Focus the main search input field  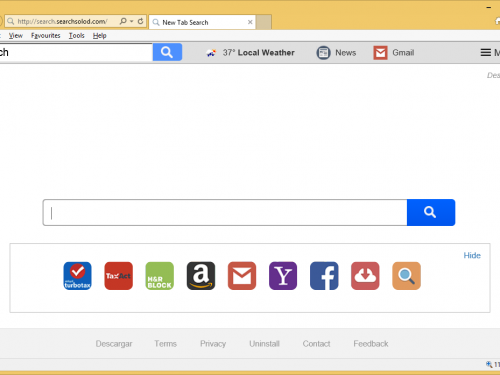[x=225, y=212]
